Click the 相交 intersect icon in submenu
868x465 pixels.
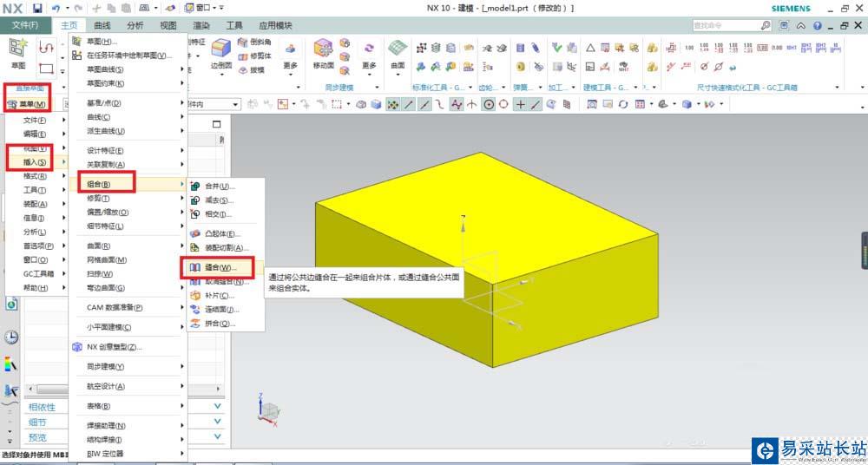point(194,214)
